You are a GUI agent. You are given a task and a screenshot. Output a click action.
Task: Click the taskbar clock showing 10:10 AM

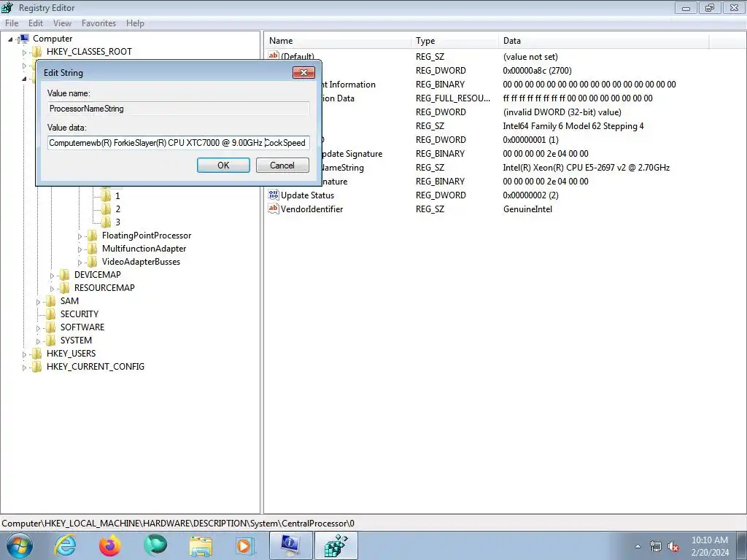[709, 546]
